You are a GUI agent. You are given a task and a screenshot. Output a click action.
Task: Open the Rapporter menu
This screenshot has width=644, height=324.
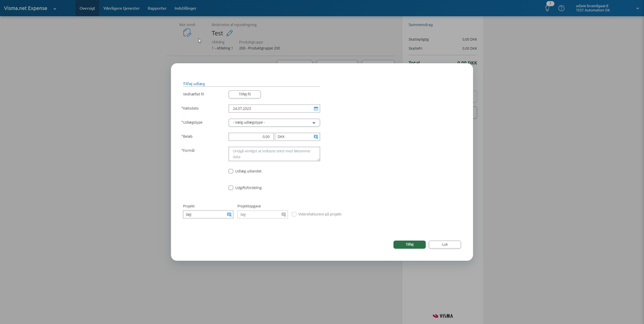(157, 8)
